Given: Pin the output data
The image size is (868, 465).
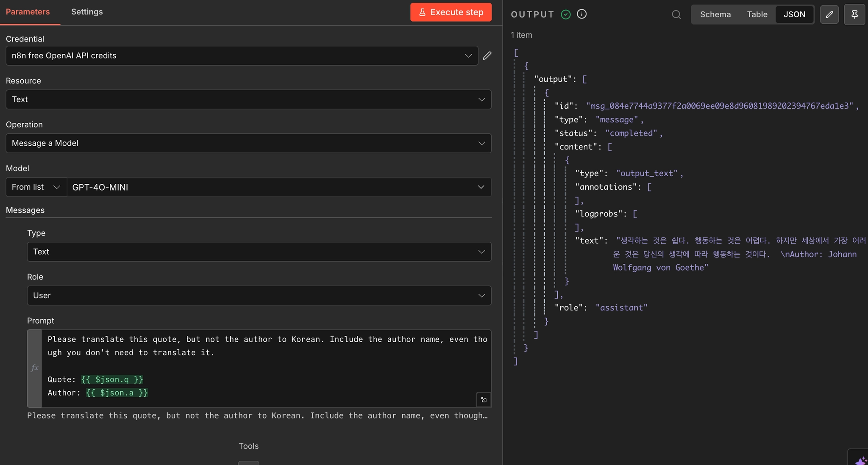Looking at the screenshot, I should pyautogui.click(x=854, y=14).
